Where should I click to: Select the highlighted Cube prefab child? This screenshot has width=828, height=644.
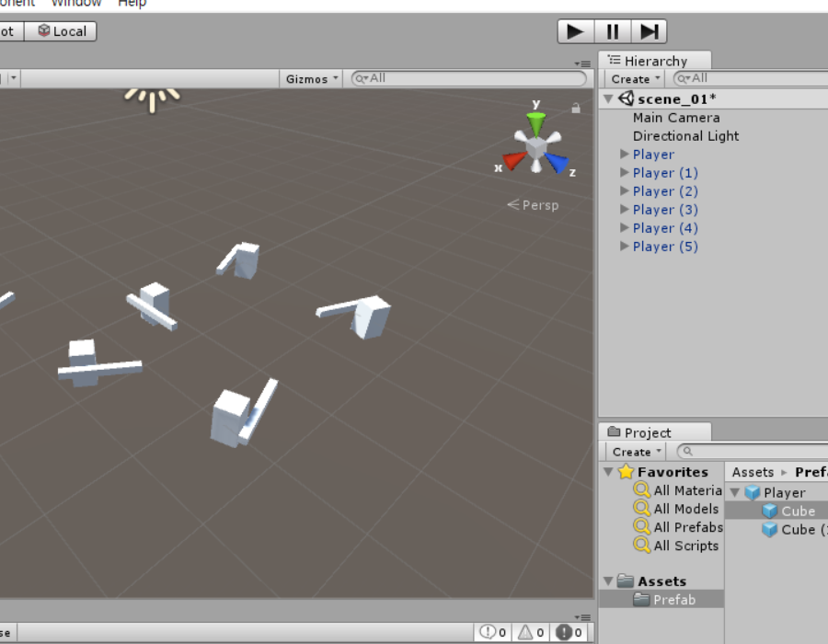pyautogui.click(x=776, y=511)
